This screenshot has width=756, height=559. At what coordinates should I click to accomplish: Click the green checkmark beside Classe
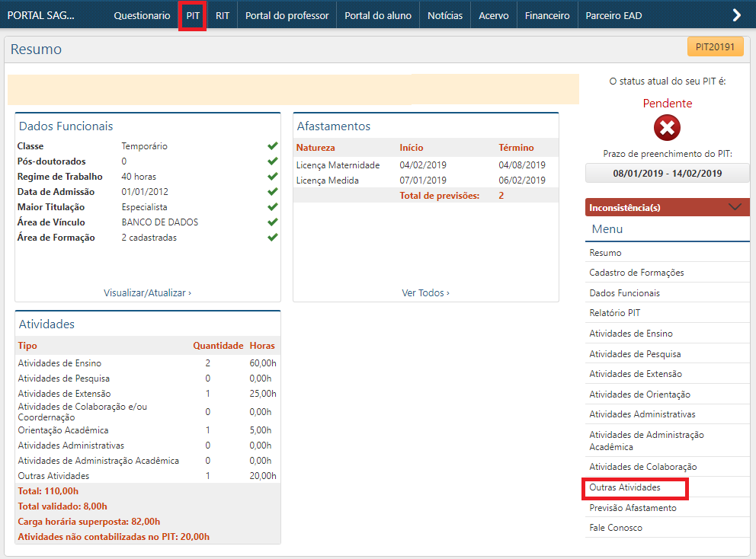[x=272, y=146]
